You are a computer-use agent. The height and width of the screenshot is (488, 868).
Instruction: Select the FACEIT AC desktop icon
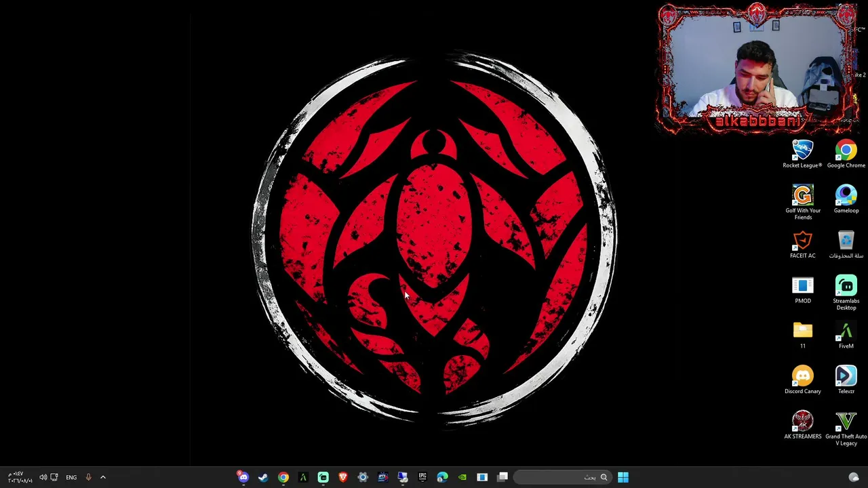(802, 245)
